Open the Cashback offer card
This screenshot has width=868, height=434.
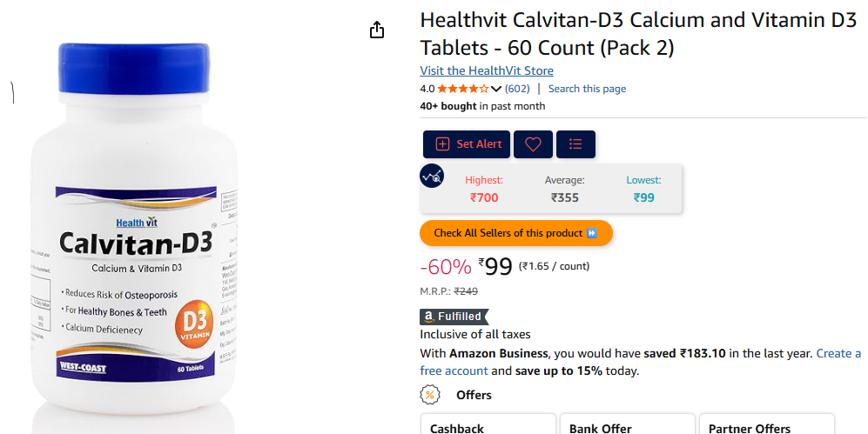click(x=488, y=424)
